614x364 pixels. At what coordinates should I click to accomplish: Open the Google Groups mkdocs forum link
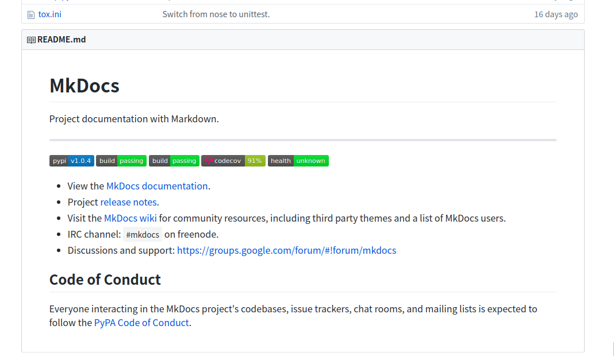(x=286, y=250)
